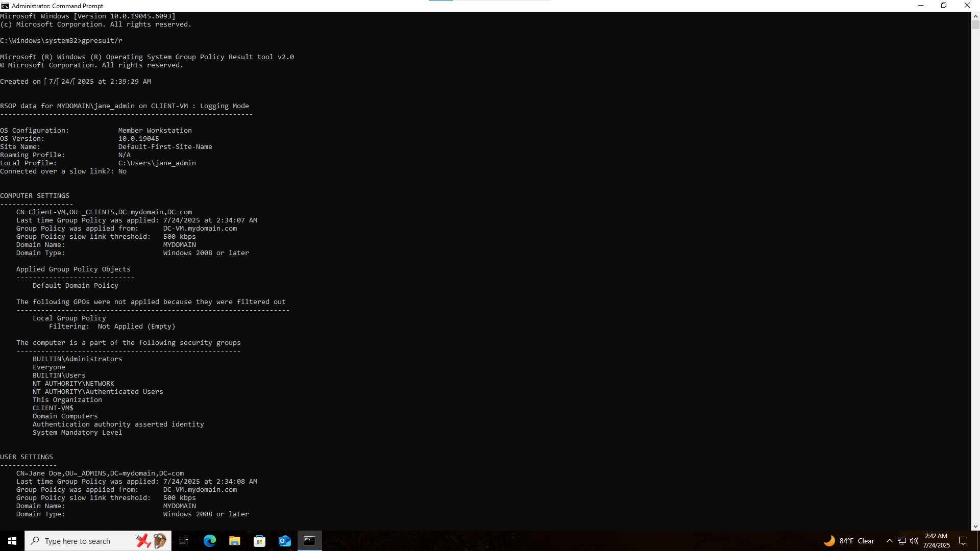This screenshot has width=980, height=551.
Task: Click the 'COMPUTER SETTINGS' heading
Action: 35,195
